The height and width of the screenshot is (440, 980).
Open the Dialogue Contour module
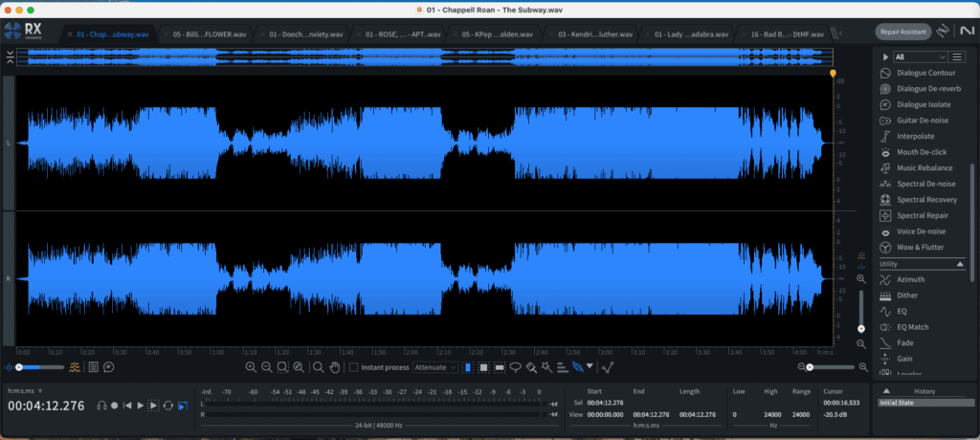917,73
